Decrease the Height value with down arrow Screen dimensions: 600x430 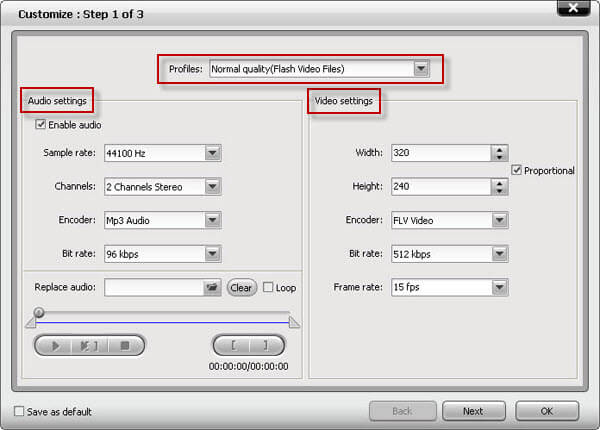click(499, 191)
